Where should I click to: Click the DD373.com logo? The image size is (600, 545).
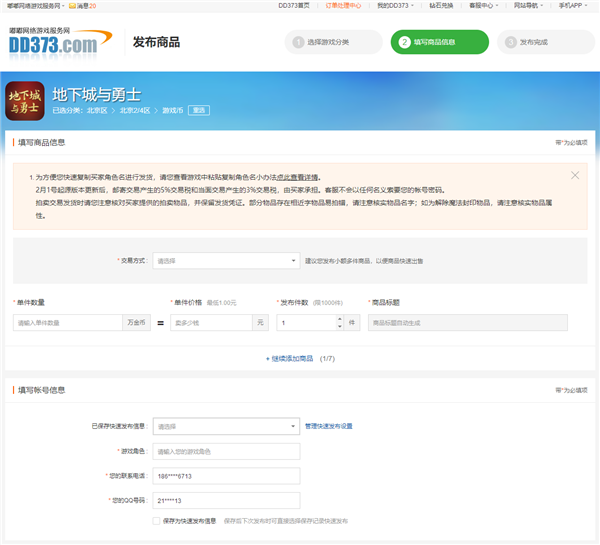click(60, 43)
